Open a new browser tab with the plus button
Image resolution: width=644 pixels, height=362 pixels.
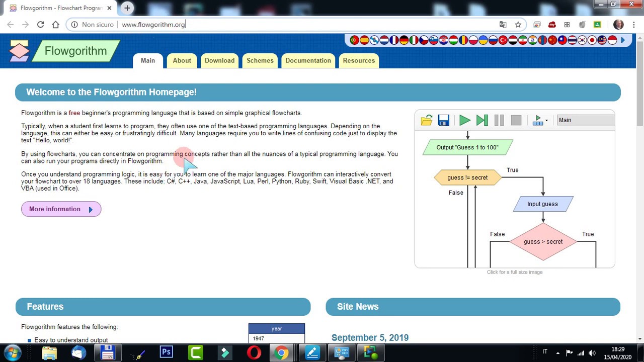(x=127, y=8)
